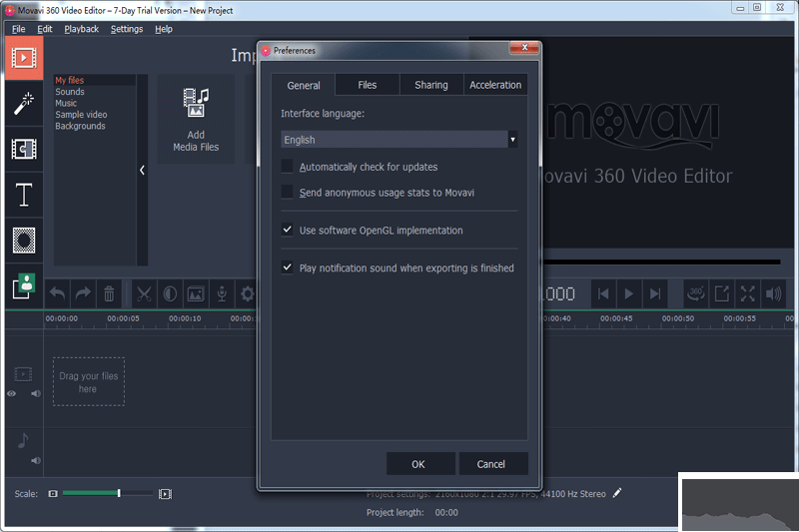Select Sounds category
The image size is (799, 532).
70,92
